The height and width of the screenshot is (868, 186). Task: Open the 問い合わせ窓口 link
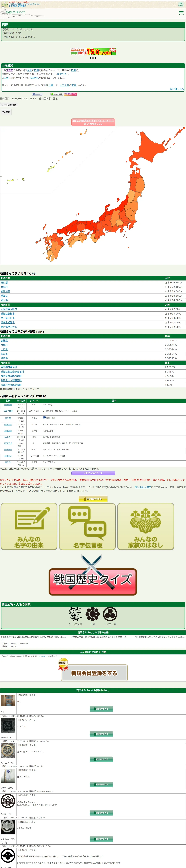tap(143, 487)
